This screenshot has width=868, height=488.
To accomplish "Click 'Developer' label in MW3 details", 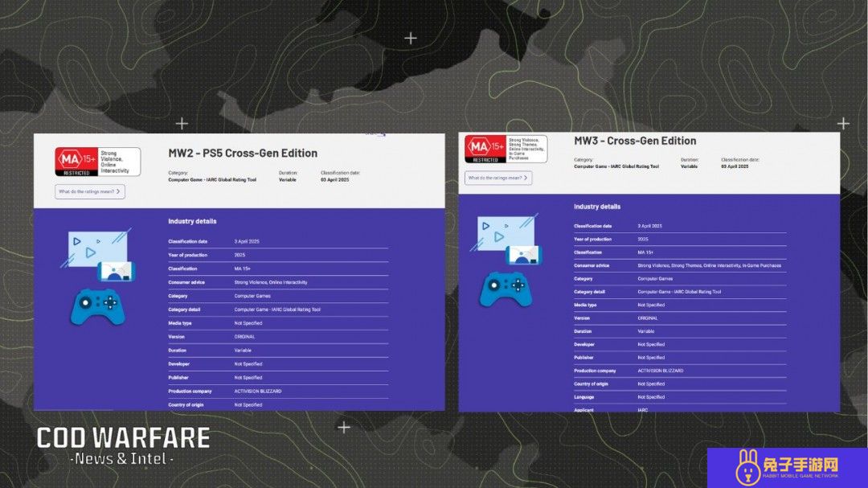I will pyautogui.click(x=584, y=345).
